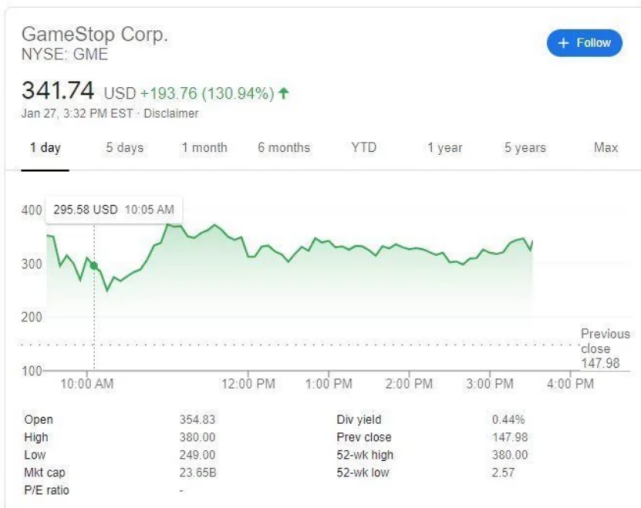View the 1 year chart tab
The image size is (641, 508).
coord(445,148)
